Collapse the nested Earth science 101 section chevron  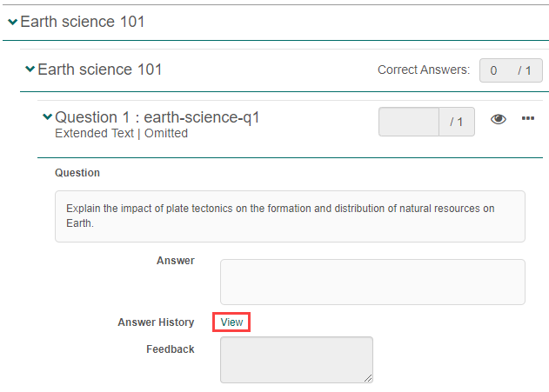[x=30, y=70]
